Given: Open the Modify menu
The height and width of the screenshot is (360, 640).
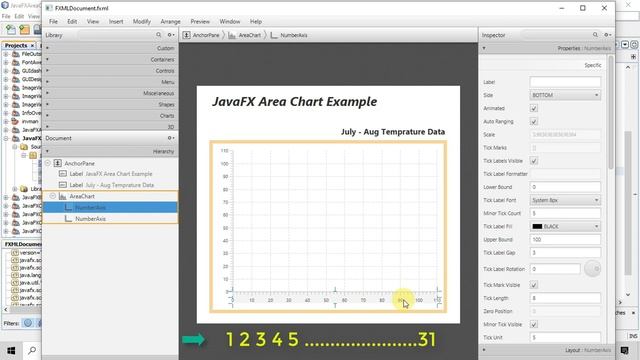Looking at the screenshot, I should click(x=142, y=22).
